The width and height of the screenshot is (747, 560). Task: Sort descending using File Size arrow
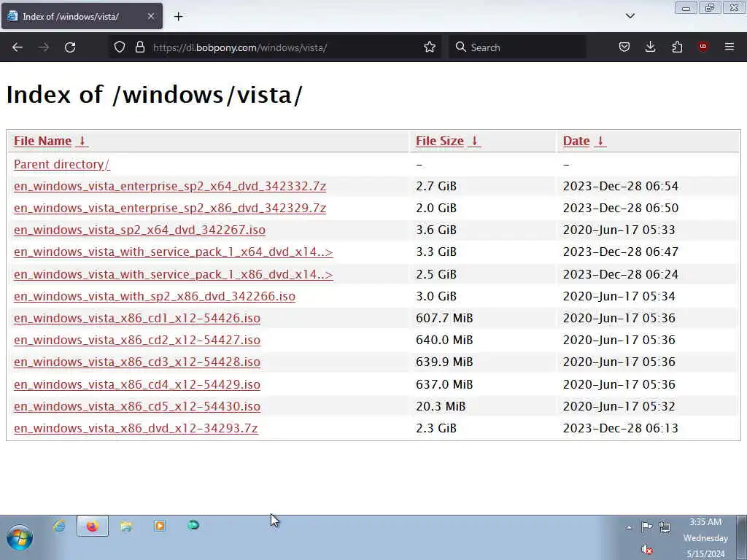coord(474,141)
